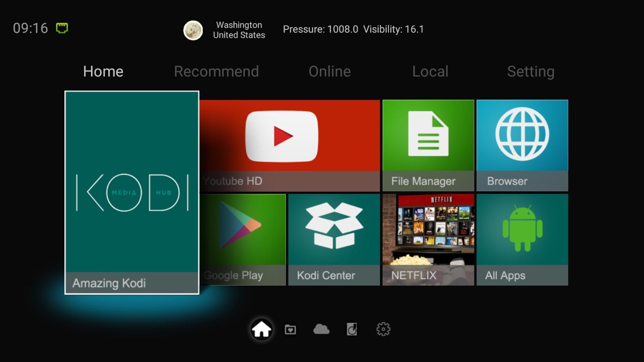Screen dimensions: 644x362
Task: Launch NETFLIX app tile
Action: pyautogui.click(x=428, y=240)
